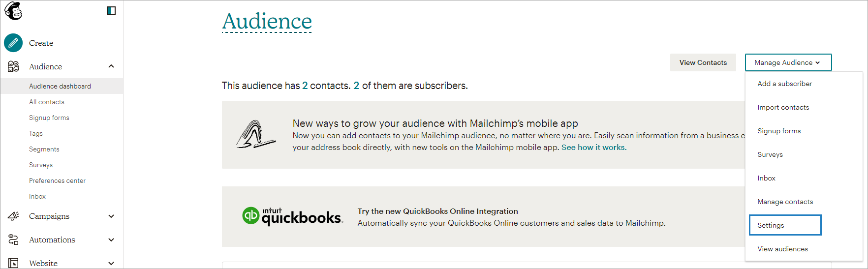The image size is (868, 269).
Task: Click the Mailchimp Freddie logo
Action: pyautogui.click(x=13, y=11)
